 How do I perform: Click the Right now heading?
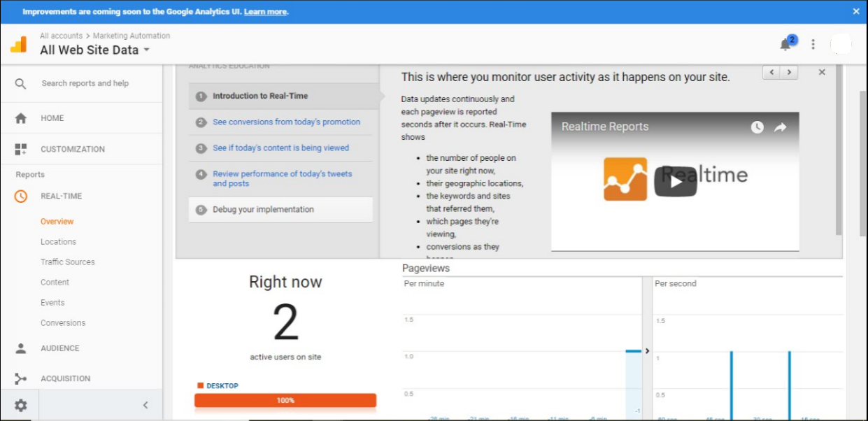click(285, 283)
